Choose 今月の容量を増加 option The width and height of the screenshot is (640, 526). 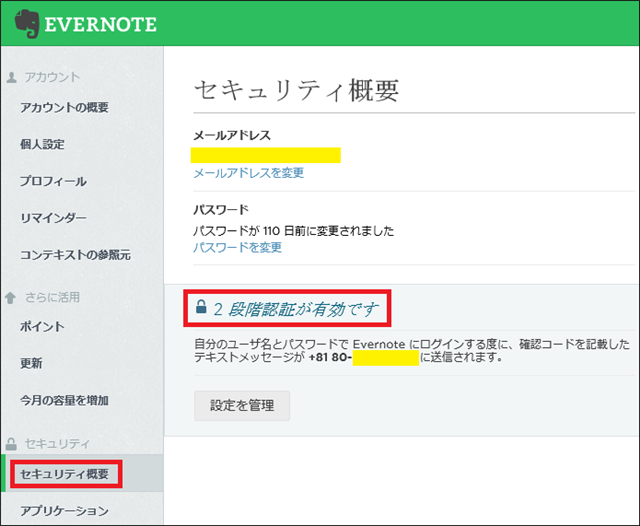point(64,400)
